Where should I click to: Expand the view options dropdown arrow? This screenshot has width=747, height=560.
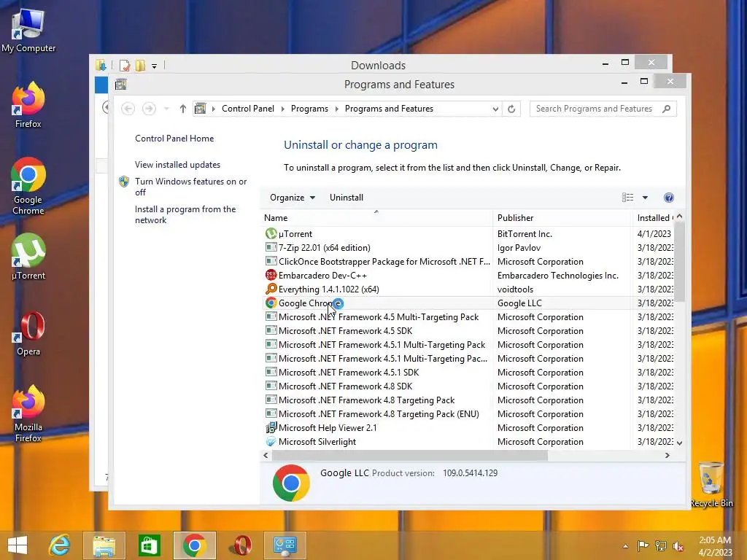tap(645, 198)
